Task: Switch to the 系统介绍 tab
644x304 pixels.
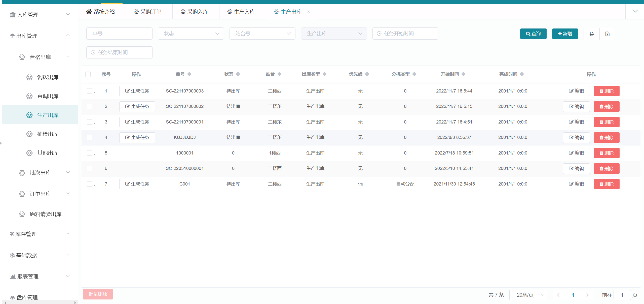Action: tap(102, 12)
